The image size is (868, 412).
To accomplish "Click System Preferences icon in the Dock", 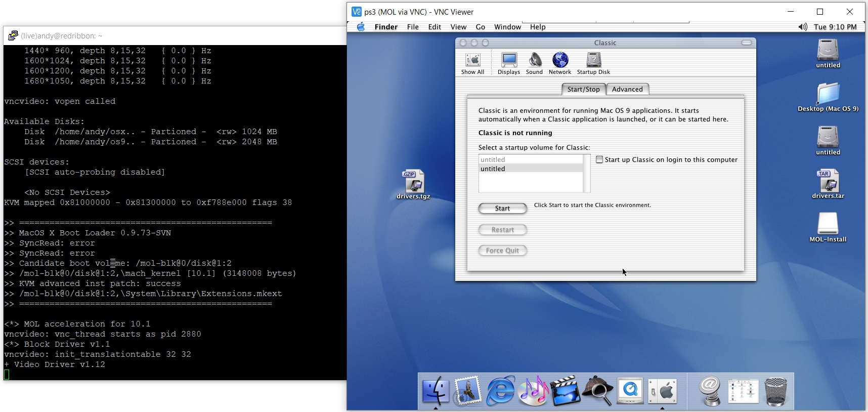I will coord(662,391).
